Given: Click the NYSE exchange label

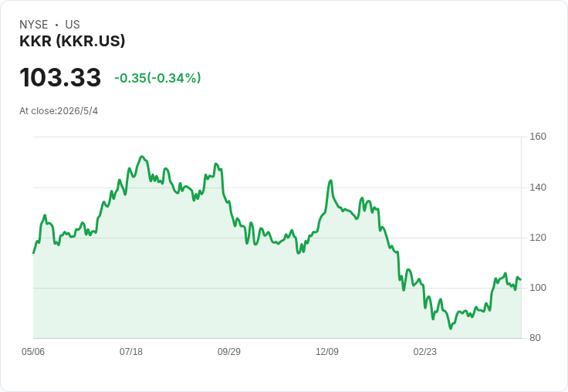Looking at the screenshot, I should click(34, 25).
